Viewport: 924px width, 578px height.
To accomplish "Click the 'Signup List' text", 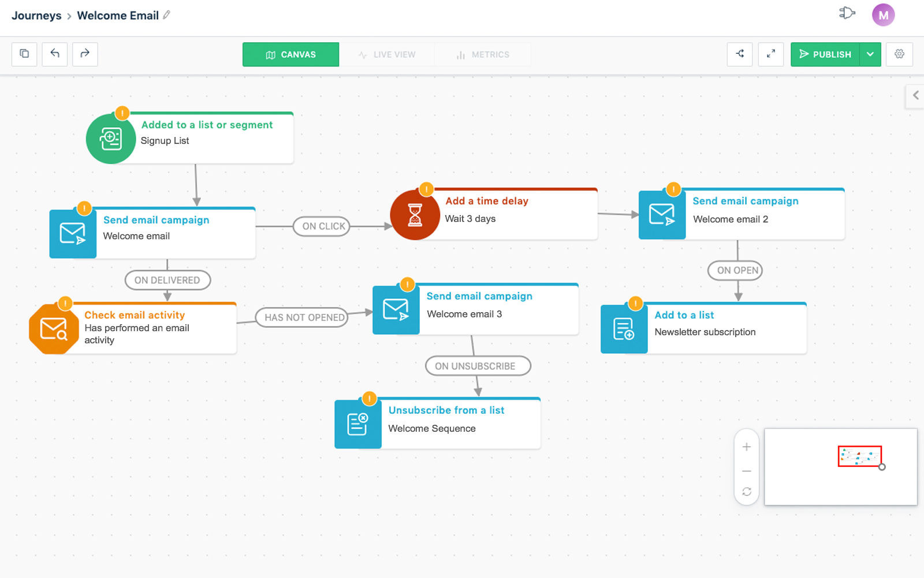I will tap(165, 140).
